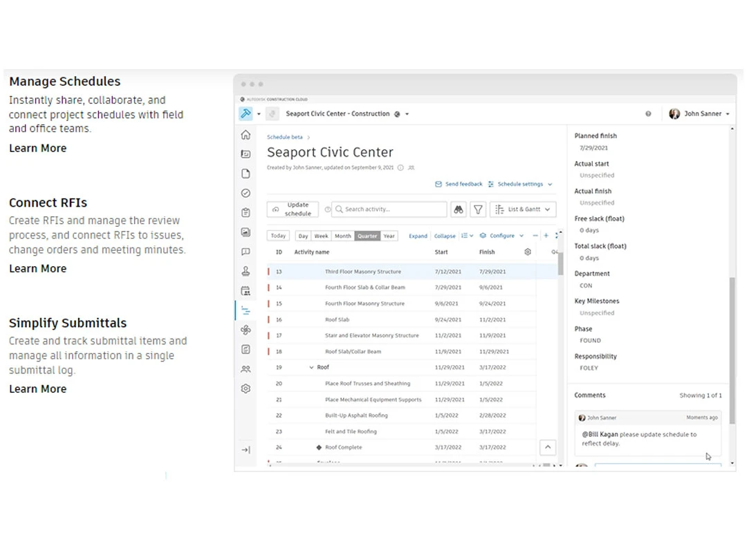Zoom out Gantt with minus icon
Image resolution: width=747 pixels, height=560 pixels.
point(535,236)
